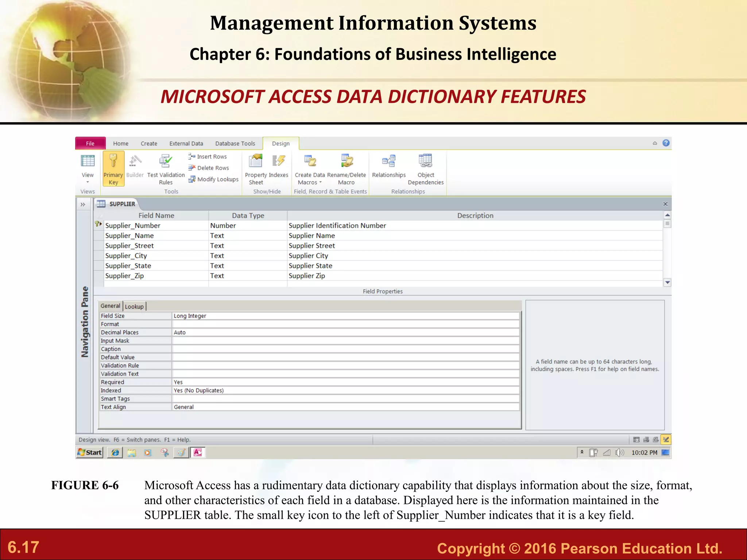Open Data Type for Supplier_Zip

[x=248, y=276]
